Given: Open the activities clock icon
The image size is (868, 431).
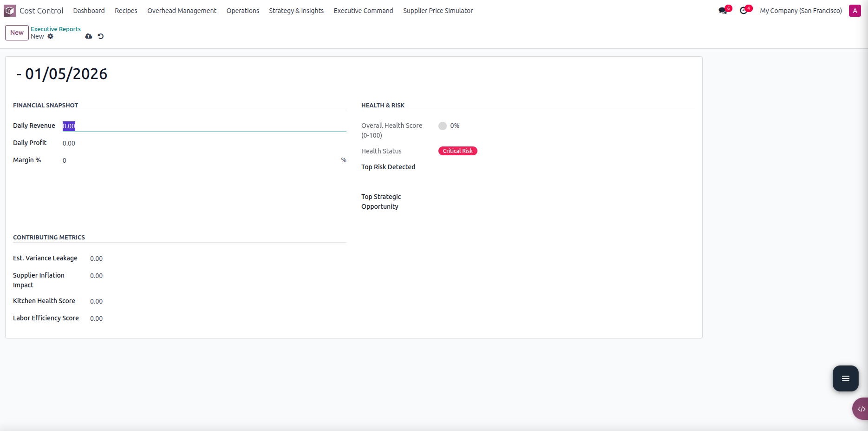Looking at the screenshot, I should pyautogui.click(x=744, y=11).
